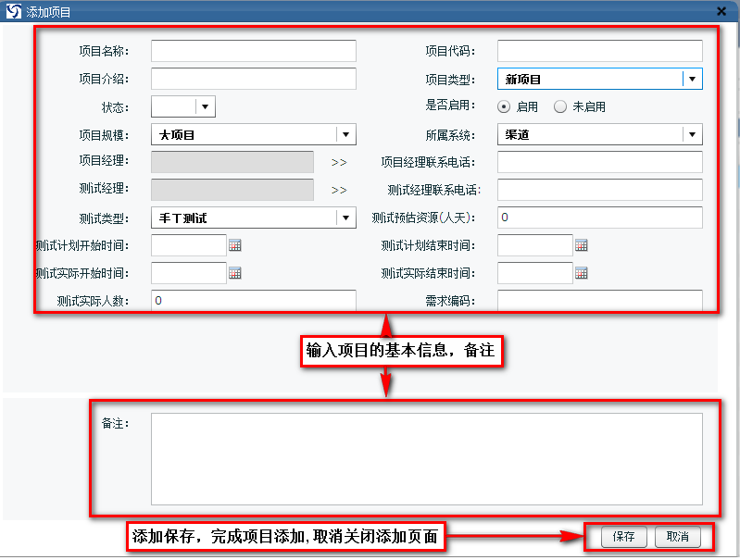Focus the 项目名称 input field
Image resolution: width=740 pixels, height=560 pixels.
click(x=254, y=51)
